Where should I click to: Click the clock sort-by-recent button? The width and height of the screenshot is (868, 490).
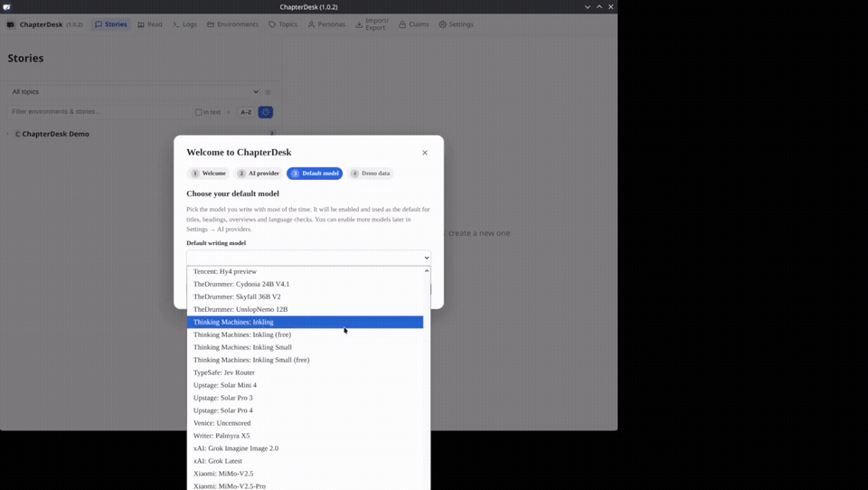266,112
